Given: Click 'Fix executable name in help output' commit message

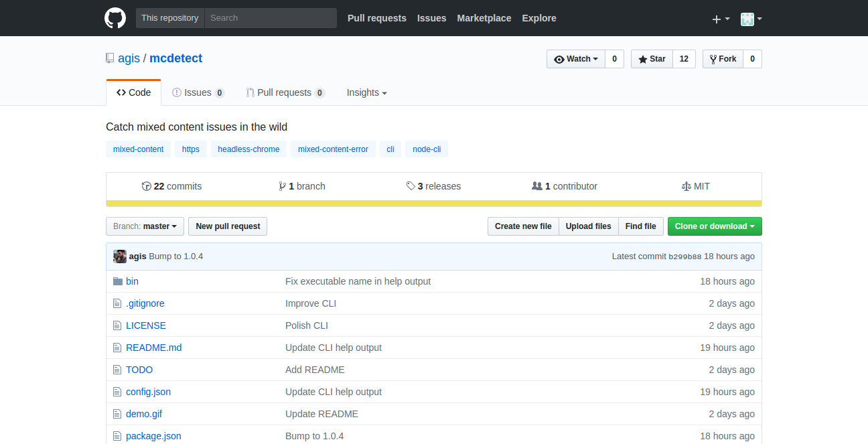Looking at the screenshot, I should (358, 281).
